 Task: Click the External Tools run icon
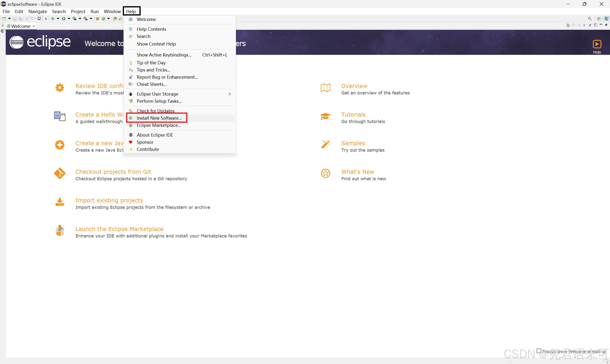(86, 19)
